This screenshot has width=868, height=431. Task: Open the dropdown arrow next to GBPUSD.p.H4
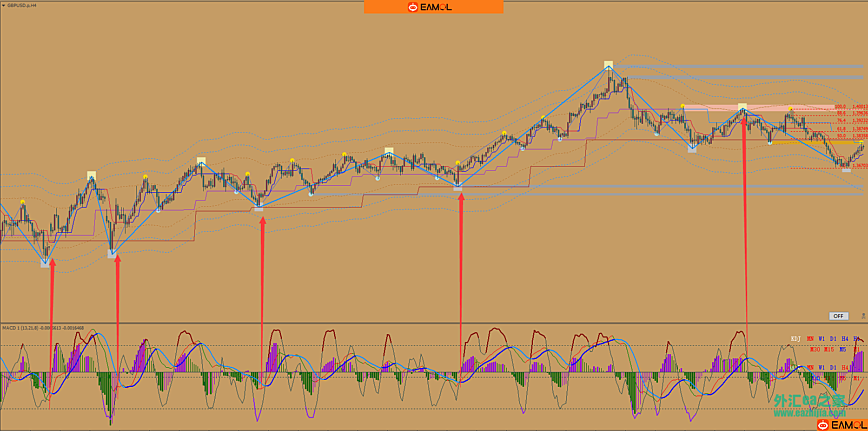point(4,6)
